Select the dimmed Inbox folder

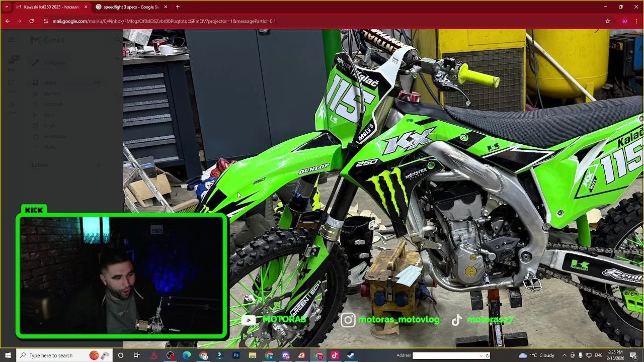(x=65, y=83)
